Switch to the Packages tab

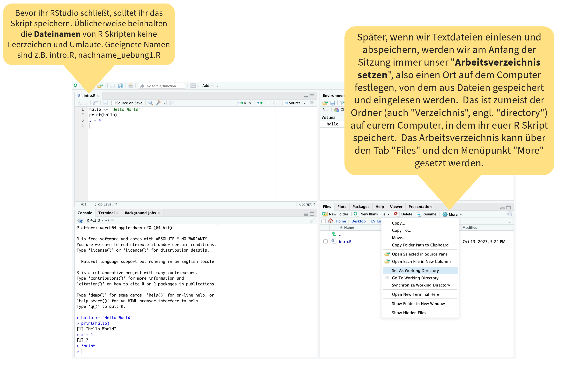(361, 206)
